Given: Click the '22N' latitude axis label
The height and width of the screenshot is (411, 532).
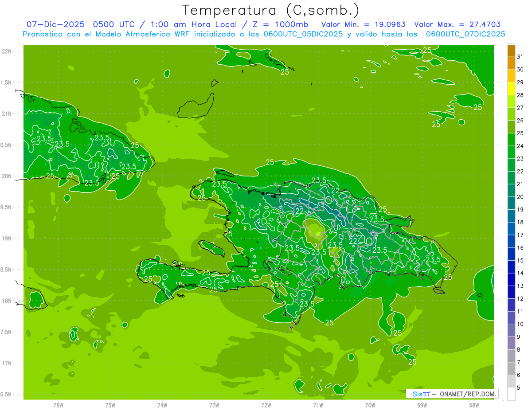Looking at the screenshot, I should (x=8, y=51).
